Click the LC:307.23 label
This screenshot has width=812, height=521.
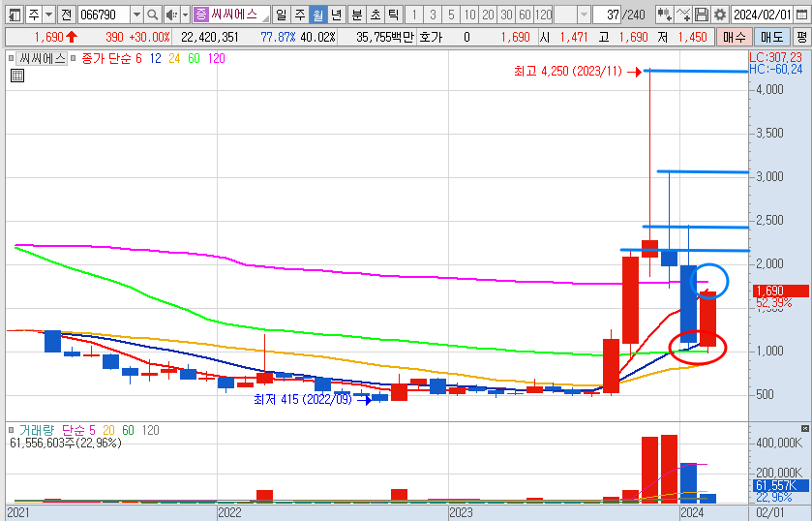click(x=776, y=57)
